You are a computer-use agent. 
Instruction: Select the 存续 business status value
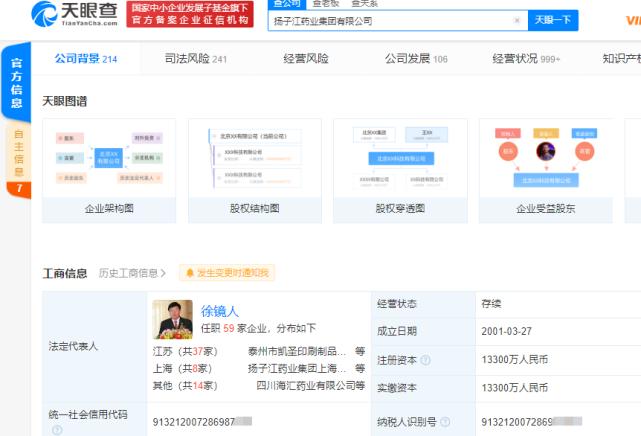click(491, 304)
